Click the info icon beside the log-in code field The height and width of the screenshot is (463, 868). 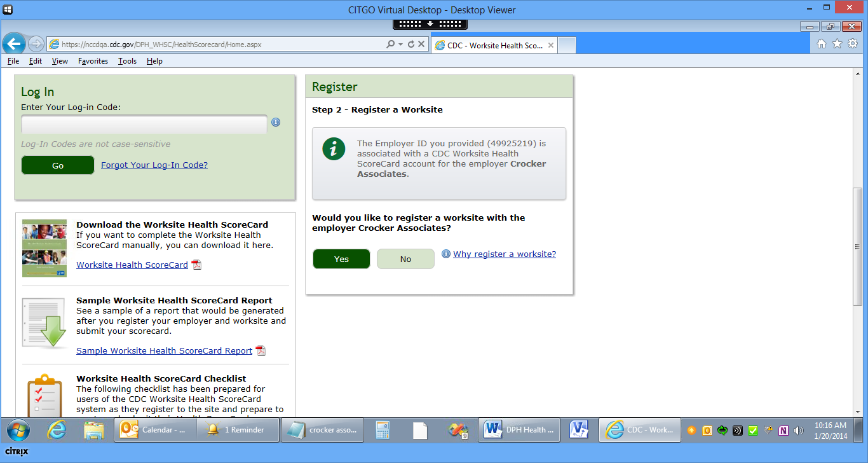click(x=276, y=122)
